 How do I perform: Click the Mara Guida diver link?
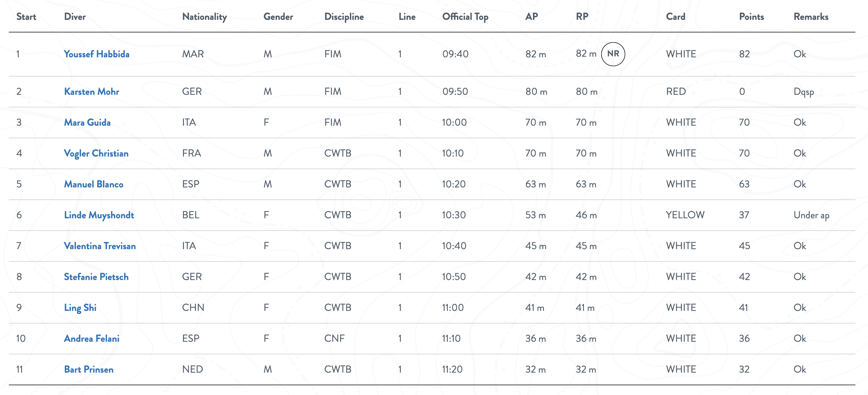[87, 122]
